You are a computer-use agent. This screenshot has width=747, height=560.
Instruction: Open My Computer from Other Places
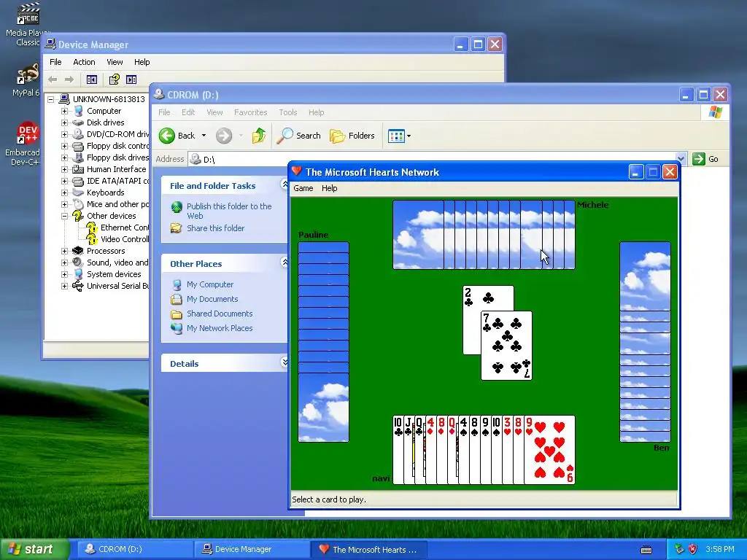click(x=209, y=284)
